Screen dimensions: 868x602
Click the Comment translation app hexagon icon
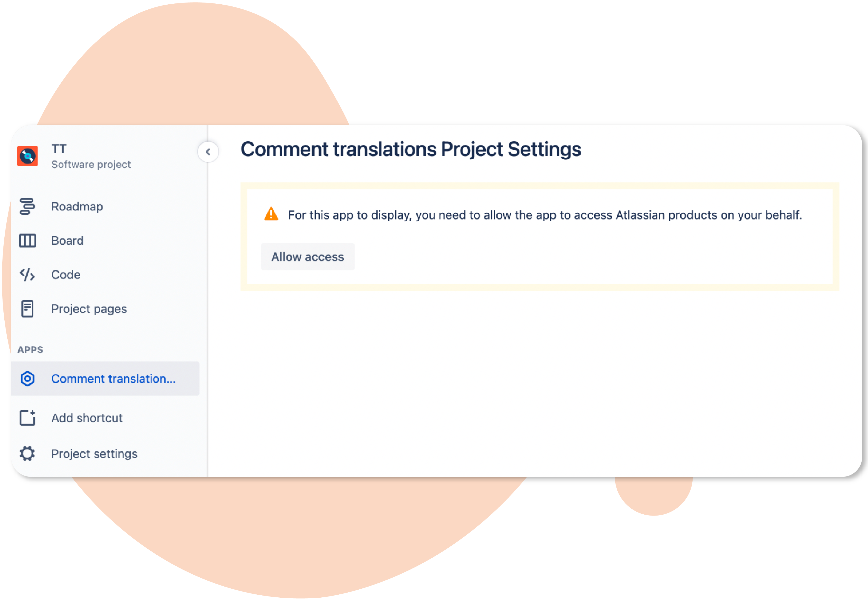28,379
